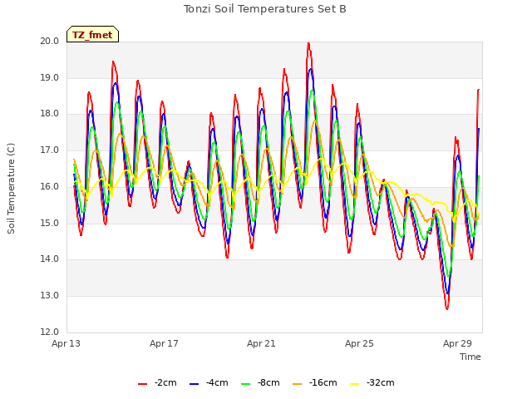Click the Apr 25 tick label
The height and width of the screenshot is (399, 532).
coord(359,343)
